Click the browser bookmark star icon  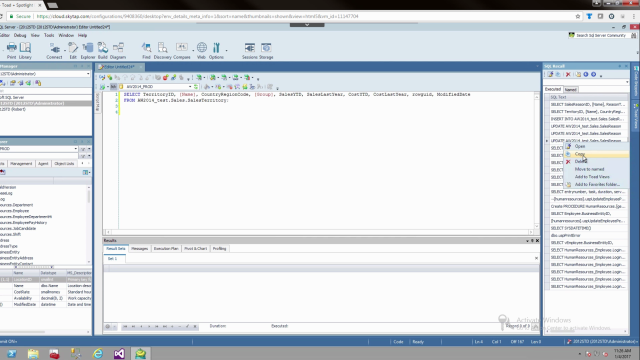click(578, 16)
